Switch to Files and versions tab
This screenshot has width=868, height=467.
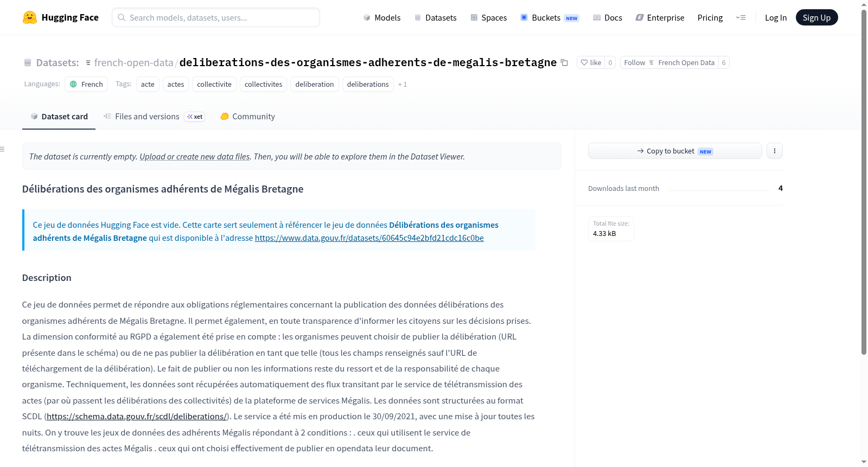(154, 117)
